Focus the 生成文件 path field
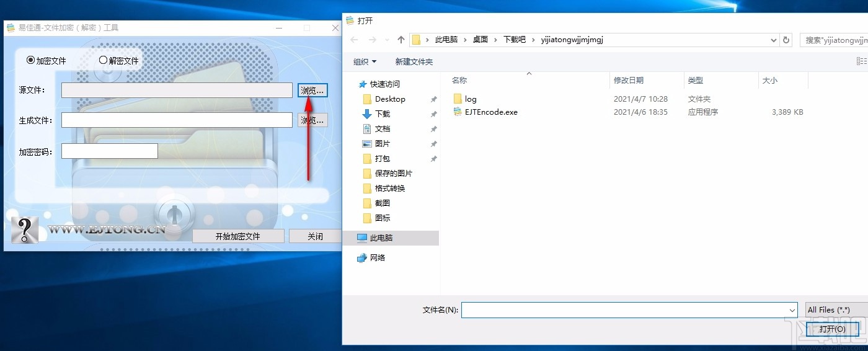This screenshot has height=351, width=868. 177,120
